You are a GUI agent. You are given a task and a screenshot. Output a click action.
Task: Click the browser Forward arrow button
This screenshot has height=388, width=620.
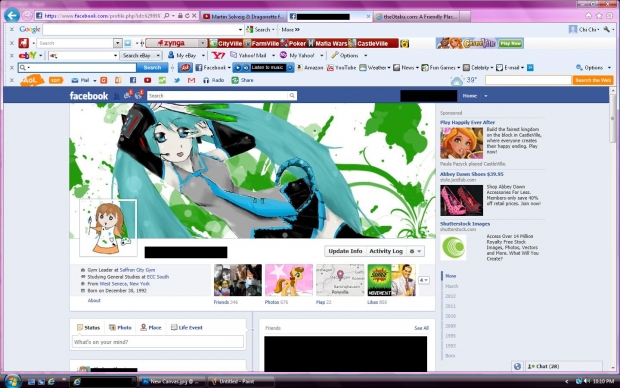pyautogui.click(x=26, y=16)
